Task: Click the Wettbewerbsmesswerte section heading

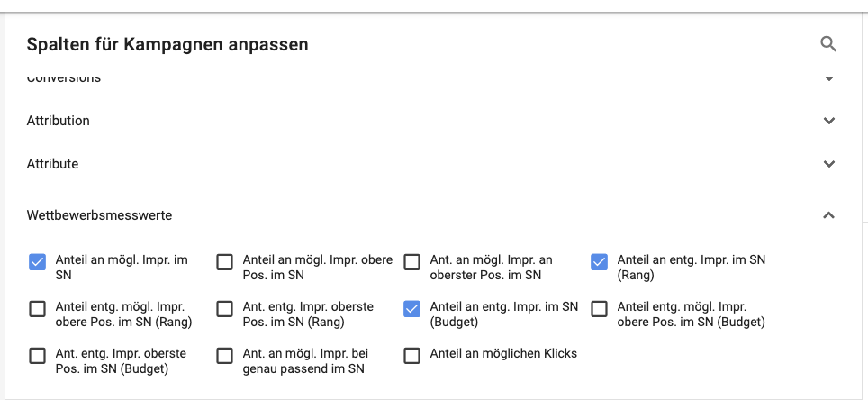Action: tap(99, 215)
